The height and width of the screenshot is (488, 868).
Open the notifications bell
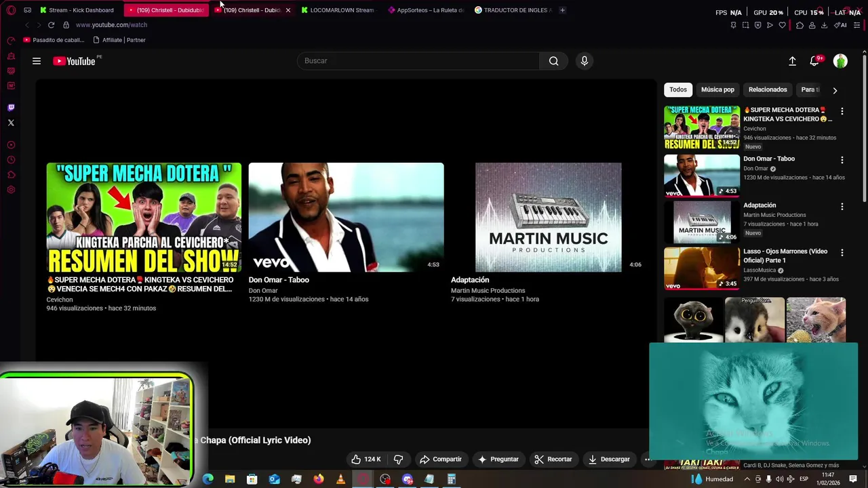click(x=814, y=61)
